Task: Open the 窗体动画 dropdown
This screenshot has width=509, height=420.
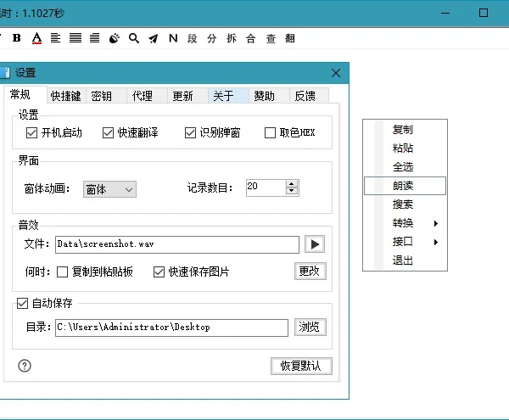Action: (109, 189)
